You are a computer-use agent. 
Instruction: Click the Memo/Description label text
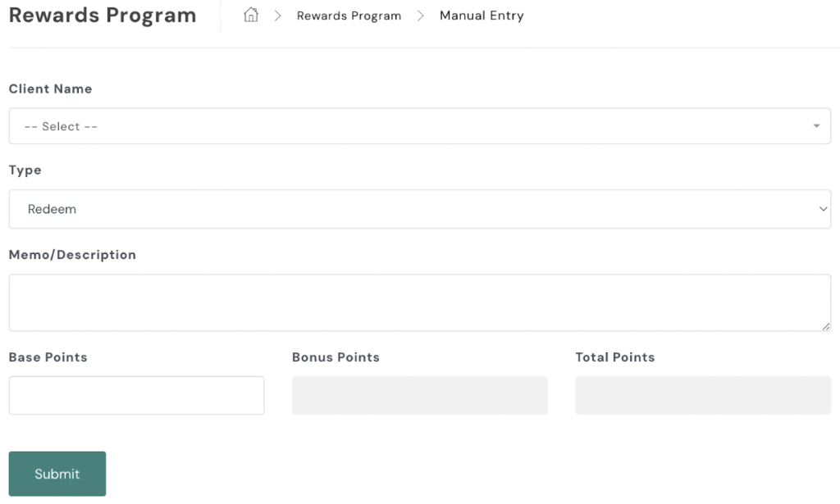pyautogui.click(x=72, y=255)
